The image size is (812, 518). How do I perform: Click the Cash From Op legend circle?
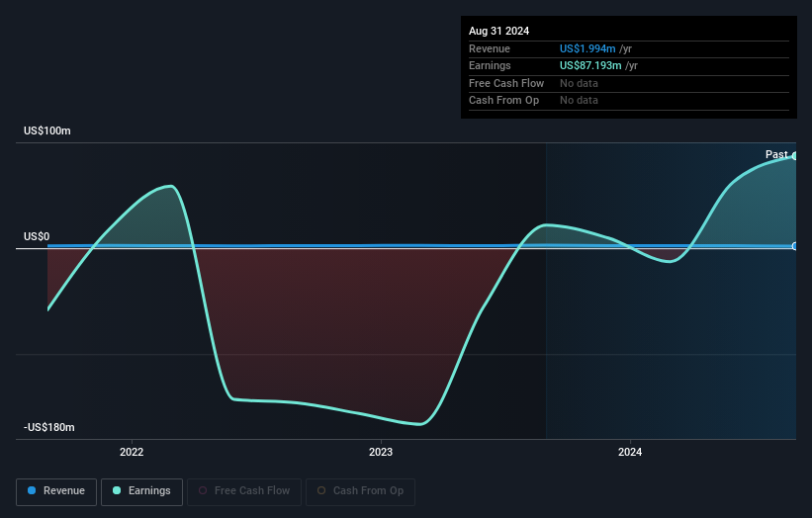[321, 490]
